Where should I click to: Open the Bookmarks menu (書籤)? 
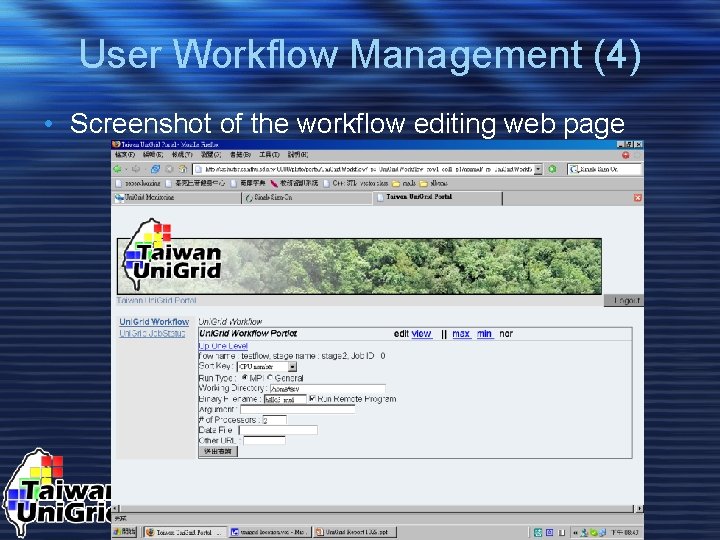tap(240, 155)
